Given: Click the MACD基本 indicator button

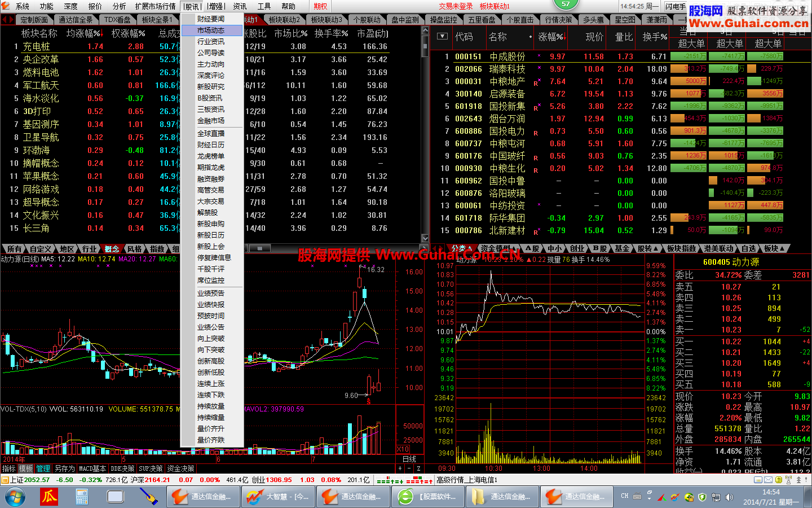Looking at the screenshot, I should tap(92, 468).
